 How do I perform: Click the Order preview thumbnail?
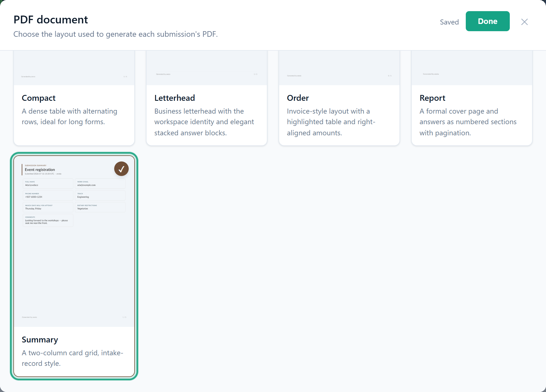pyautogui.click(x=339, y=68)
